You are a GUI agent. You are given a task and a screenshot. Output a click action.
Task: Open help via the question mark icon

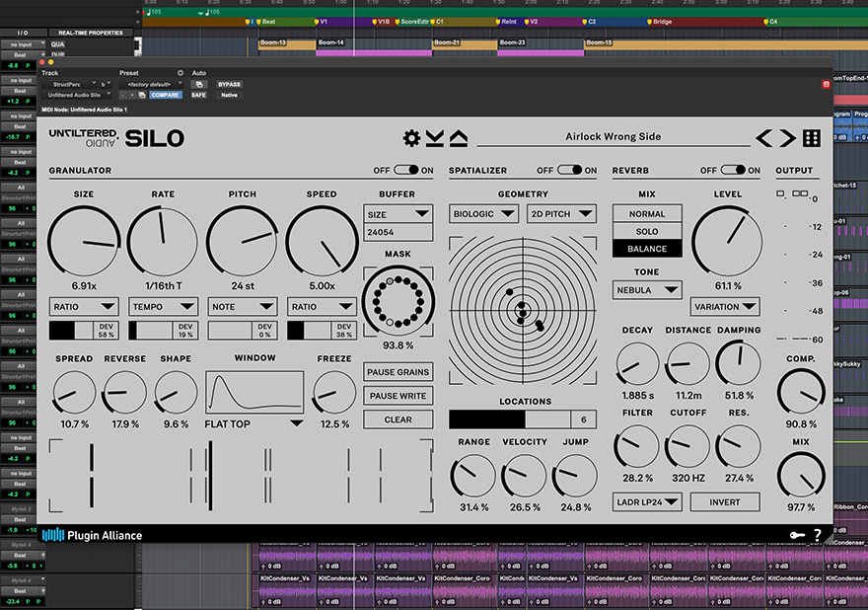[816, 534]
